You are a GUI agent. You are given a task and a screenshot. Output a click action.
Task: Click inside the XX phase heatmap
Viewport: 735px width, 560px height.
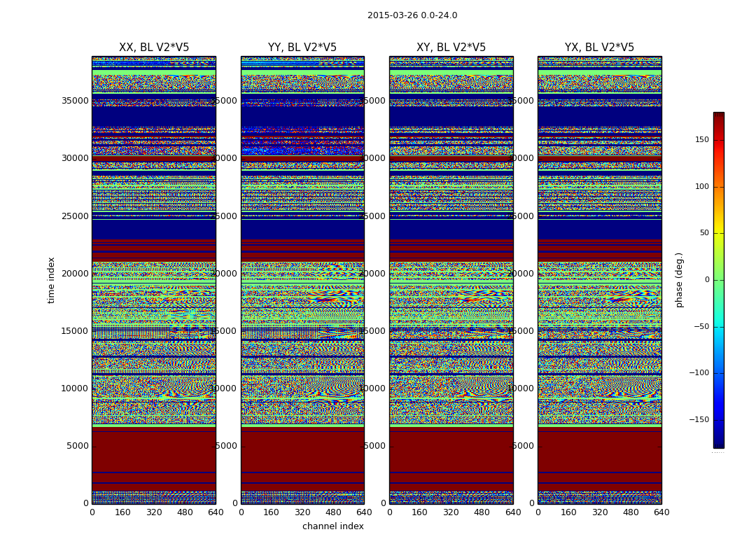154,280
